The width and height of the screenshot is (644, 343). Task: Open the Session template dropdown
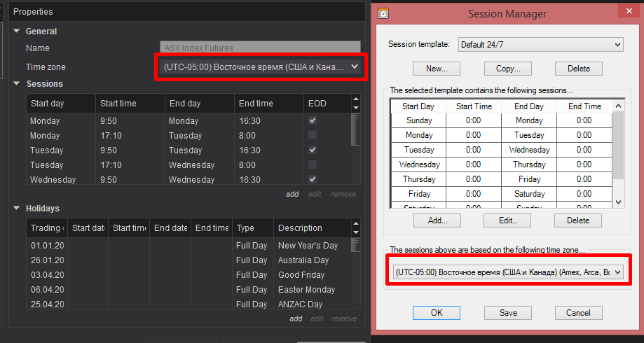point(540,44)
